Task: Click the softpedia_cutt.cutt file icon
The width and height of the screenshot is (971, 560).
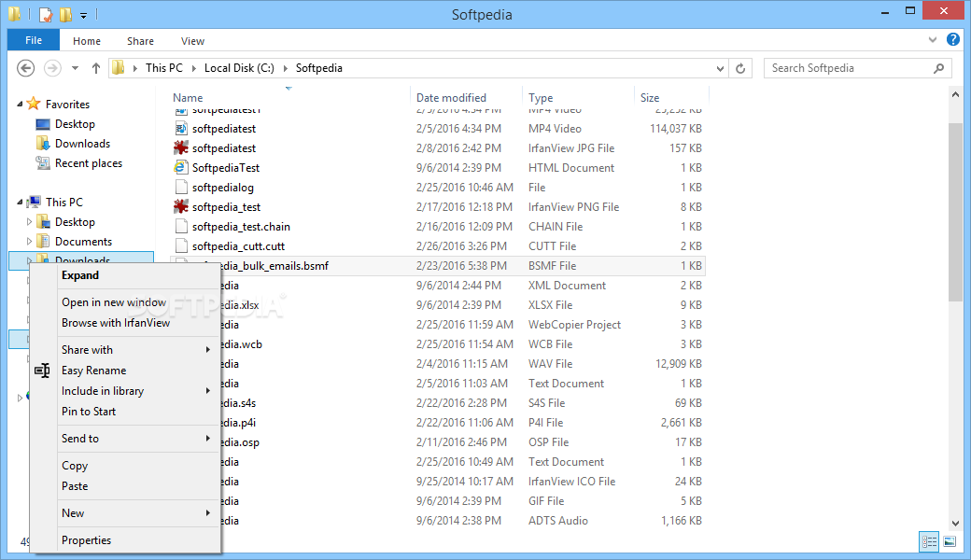Action: (x=181, y=246)
